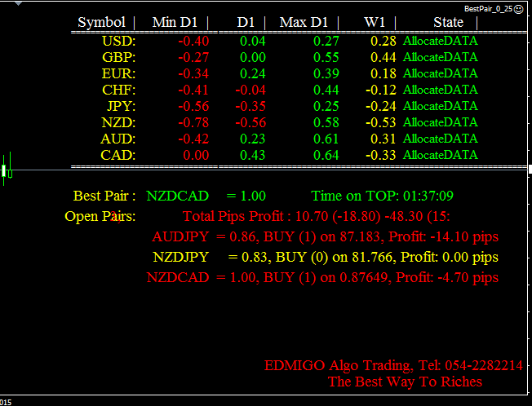
Task: Click AllocateDATA state in the JPY row
Action: (441, 106)
